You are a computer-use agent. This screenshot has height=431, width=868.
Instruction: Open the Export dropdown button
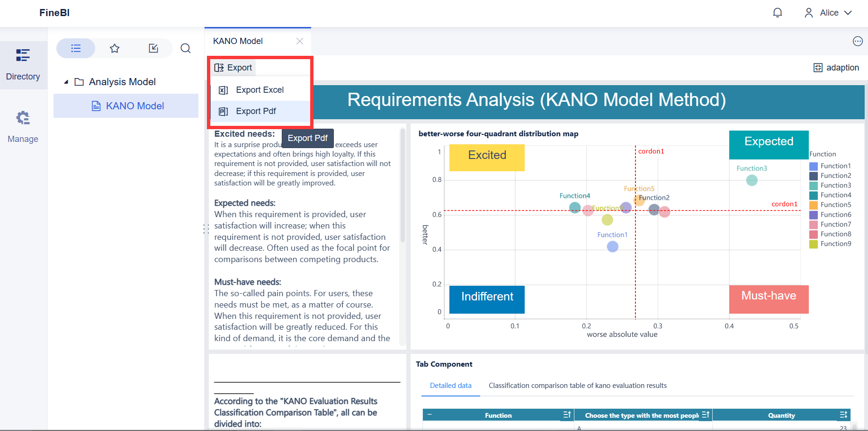(x=233, y=68)
